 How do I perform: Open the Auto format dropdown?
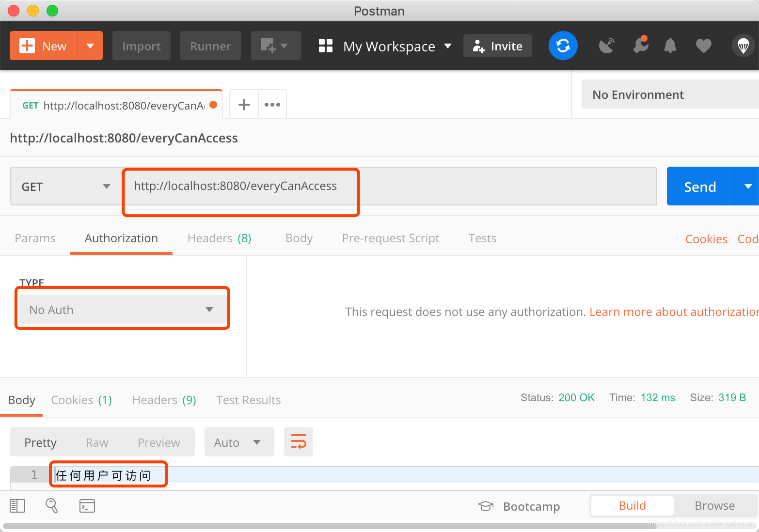[239, 442]
